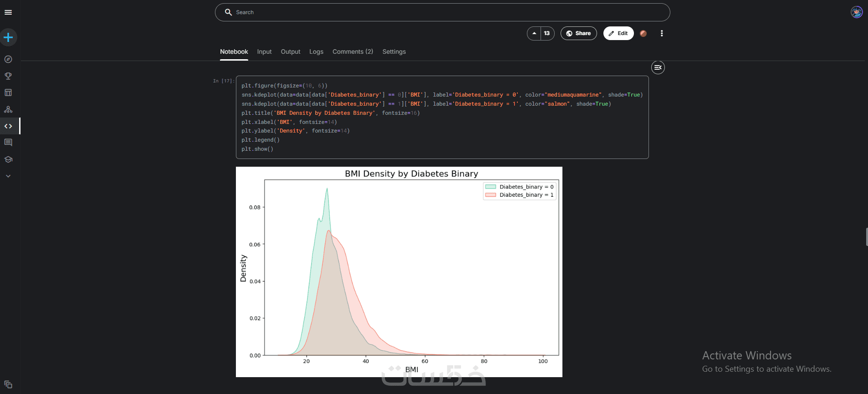View the 13 upvotes count

point(547,33)
